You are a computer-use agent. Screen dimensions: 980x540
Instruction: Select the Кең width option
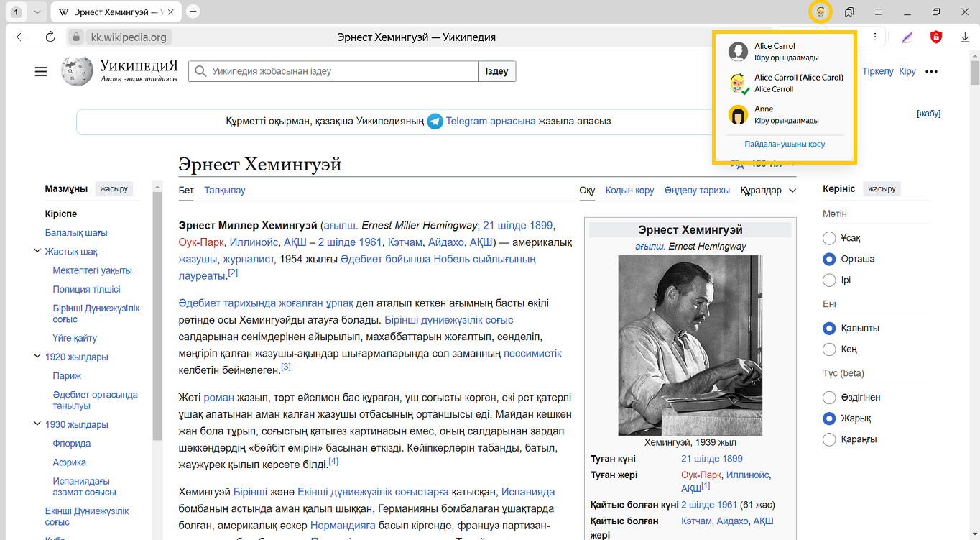tap(829, 349)
